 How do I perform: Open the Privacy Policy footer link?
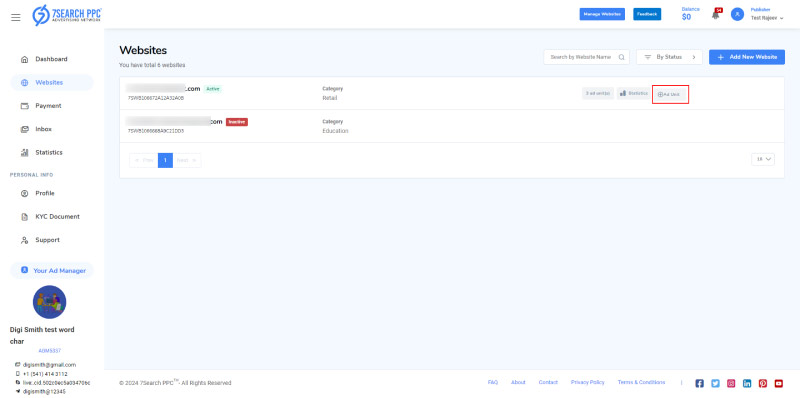[588, 382]
